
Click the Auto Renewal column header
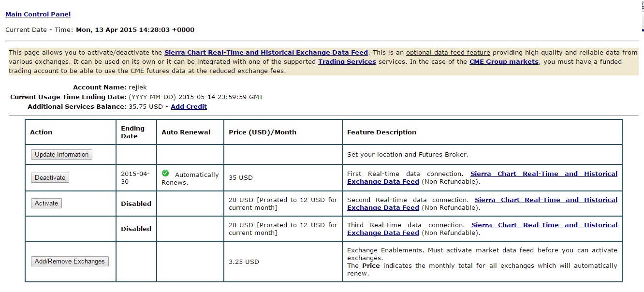186,132
